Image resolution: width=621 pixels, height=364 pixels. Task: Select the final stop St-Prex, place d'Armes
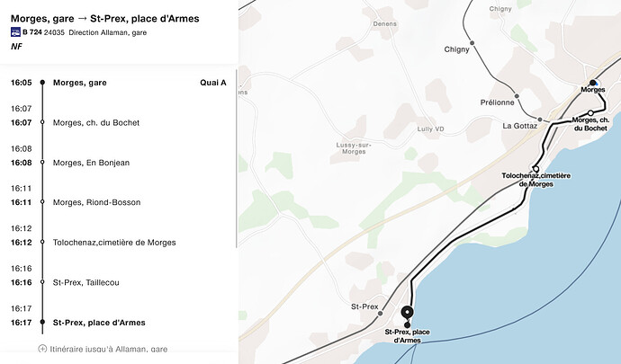click(x=99, y=323)
